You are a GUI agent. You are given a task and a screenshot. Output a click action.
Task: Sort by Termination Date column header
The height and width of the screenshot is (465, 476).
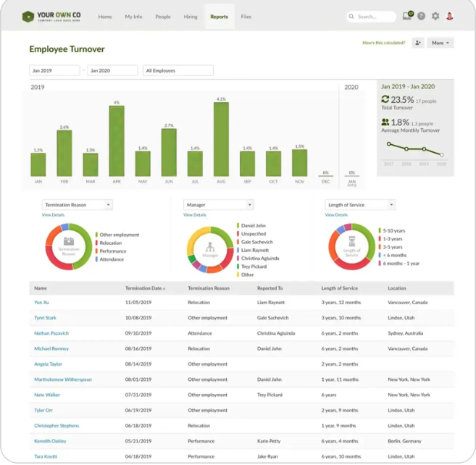144,288
